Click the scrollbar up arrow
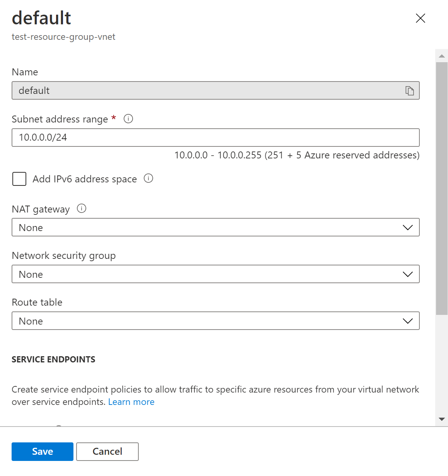The height and width of the screenshot is (476, 448). tap(441, 56)
